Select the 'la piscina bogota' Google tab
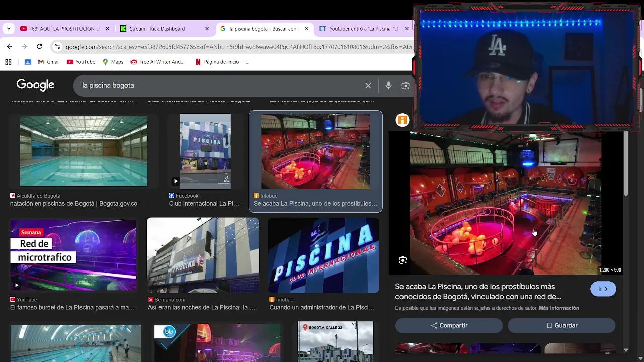Screen dimensions: 644x362 (264, 29)
